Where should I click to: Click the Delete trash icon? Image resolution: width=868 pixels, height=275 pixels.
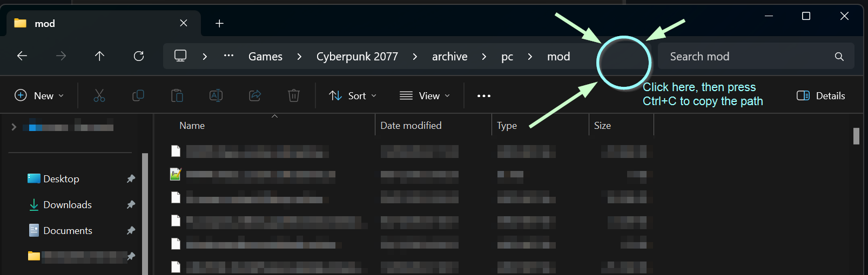pos(294,96)
